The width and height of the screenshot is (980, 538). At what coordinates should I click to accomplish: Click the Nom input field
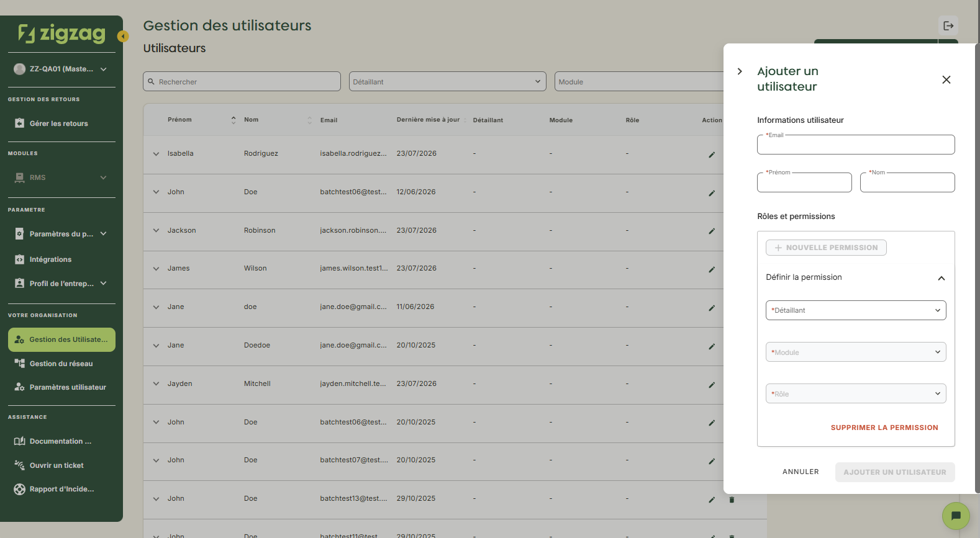[x=907, y=182]
